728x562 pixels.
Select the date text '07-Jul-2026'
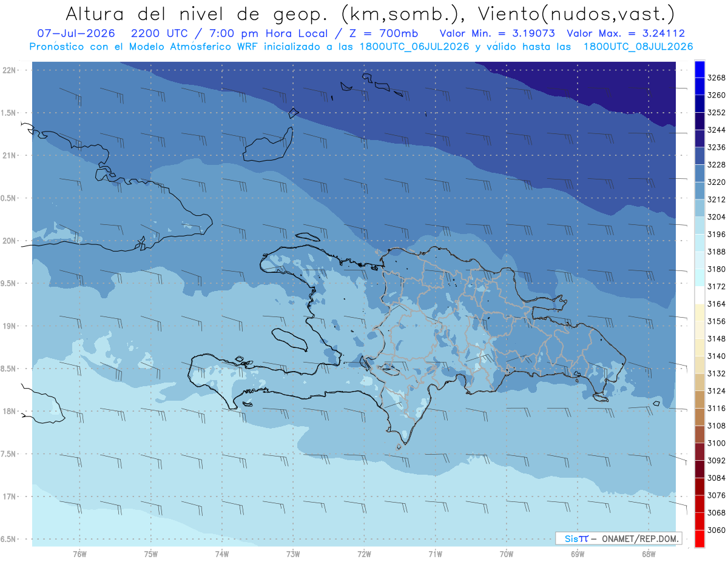[76, 33]
